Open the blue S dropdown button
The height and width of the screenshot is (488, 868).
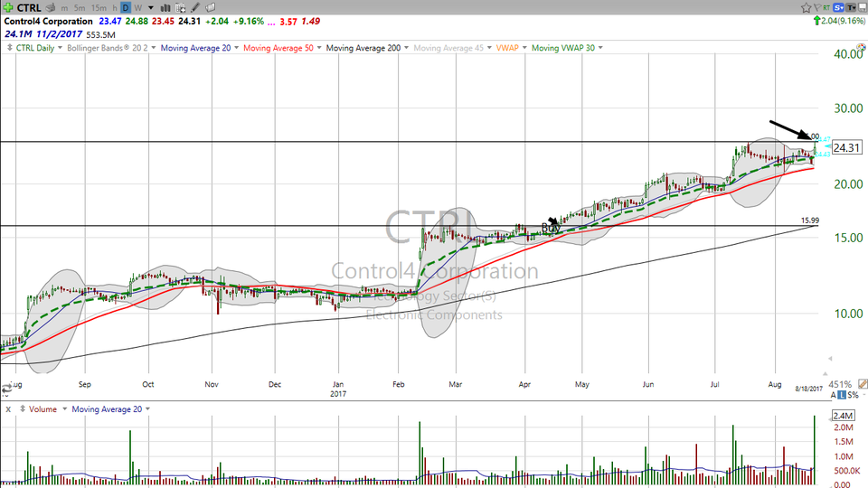pos(839,8)
